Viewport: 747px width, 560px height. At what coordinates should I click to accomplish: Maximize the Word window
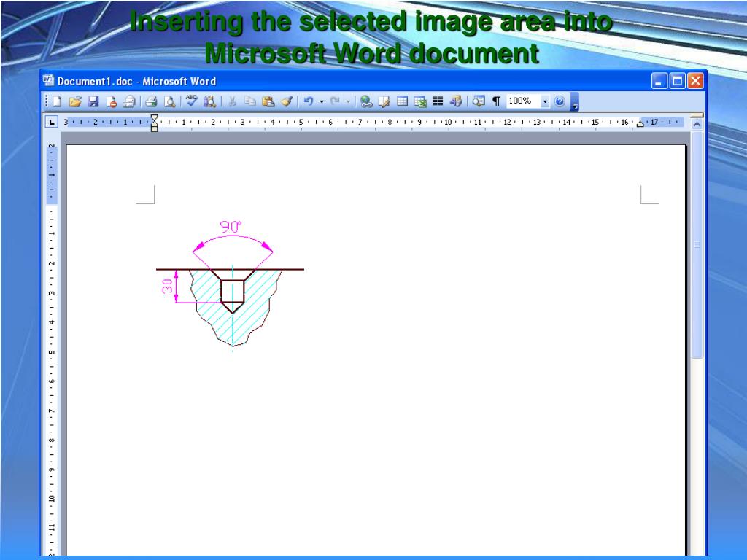coord(677,81)
